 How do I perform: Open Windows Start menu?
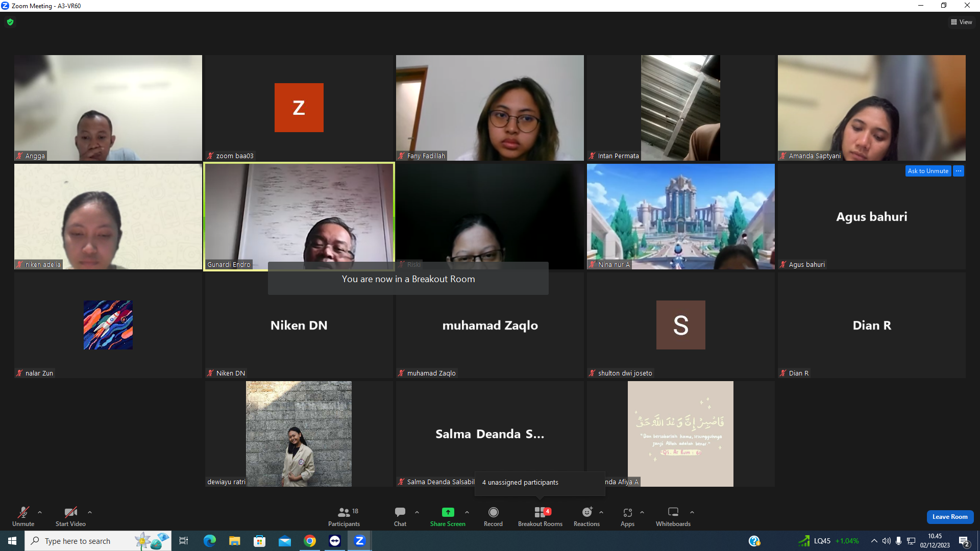[12, 541]
